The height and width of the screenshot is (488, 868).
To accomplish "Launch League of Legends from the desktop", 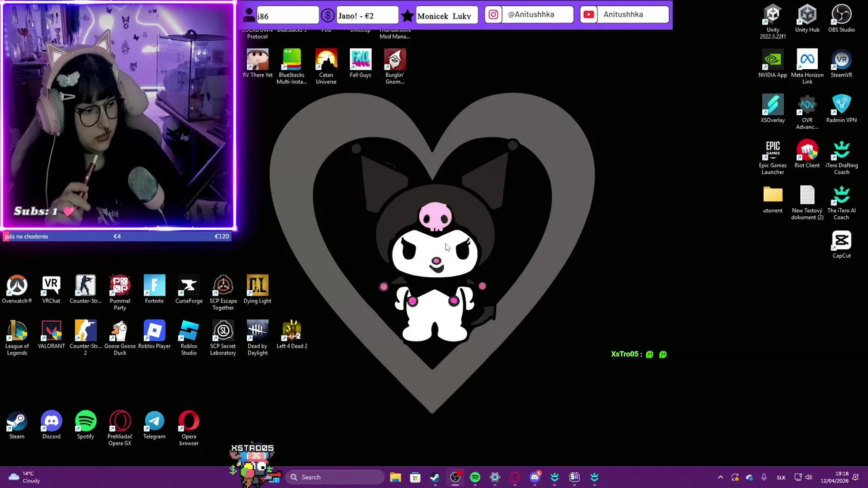I will [17, 338].
